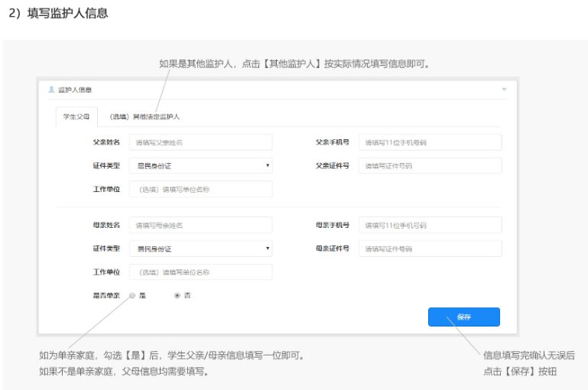This screenshot has height=390, width=588.
Task: Collapse the 监护人信息 panel using the top-right arrow
Action: [504, 89]
